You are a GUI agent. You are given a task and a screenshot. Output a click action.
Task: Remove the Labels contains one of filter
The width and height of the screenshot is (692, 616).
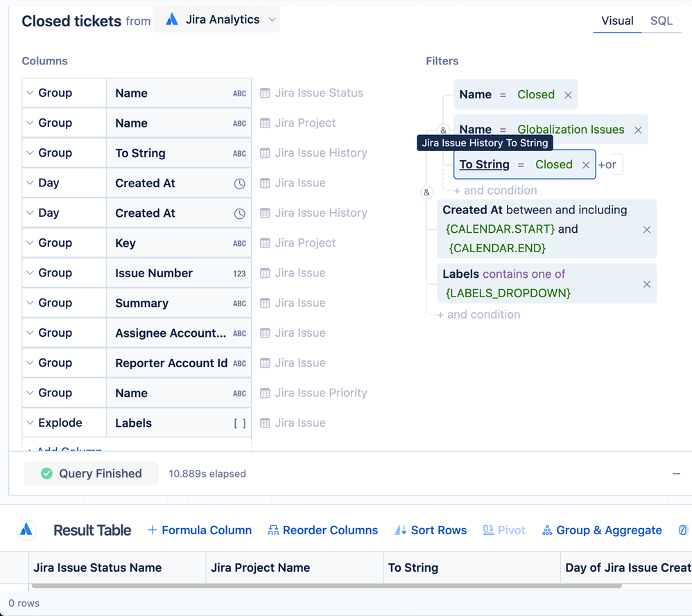tap(647, 284)
